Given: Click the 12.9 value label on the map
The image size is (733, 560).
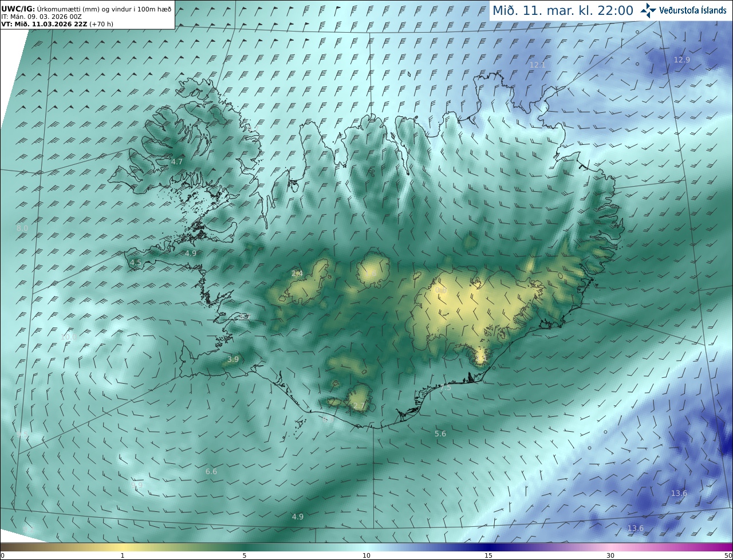Looking at the screenshot, I should [681, 60].
